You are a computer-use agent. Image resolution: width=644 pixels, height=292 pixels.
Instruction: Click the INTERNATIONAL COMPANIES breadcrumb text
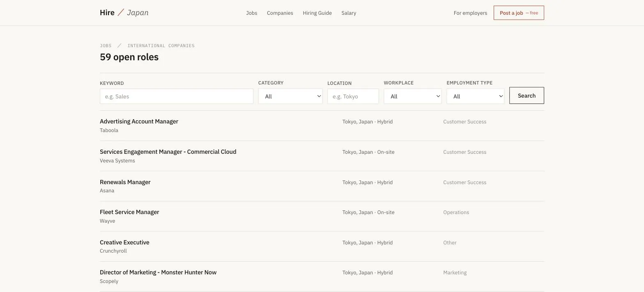coord(161,46)
